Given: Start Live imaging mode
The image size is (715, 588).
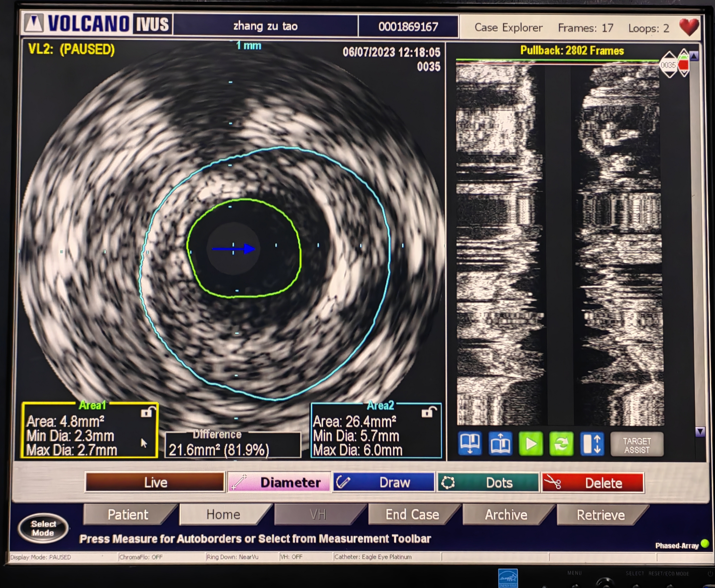Looking at the screenshot, I should point(155,482).
